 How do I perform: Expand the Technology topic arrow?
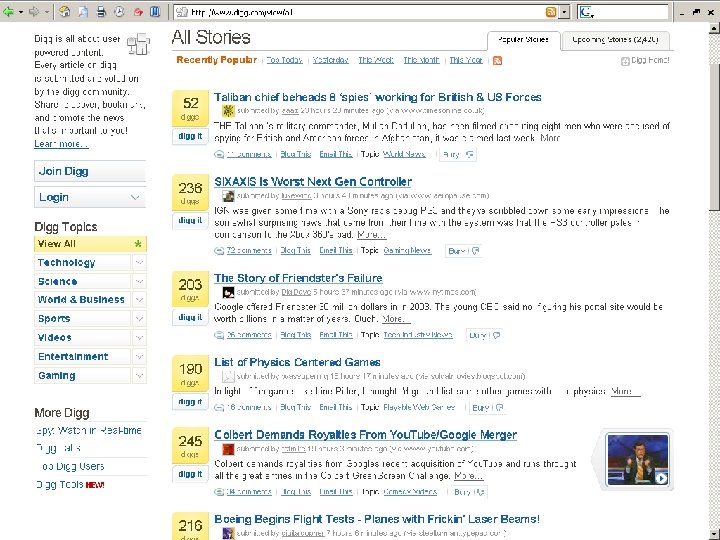coord(139,263)
